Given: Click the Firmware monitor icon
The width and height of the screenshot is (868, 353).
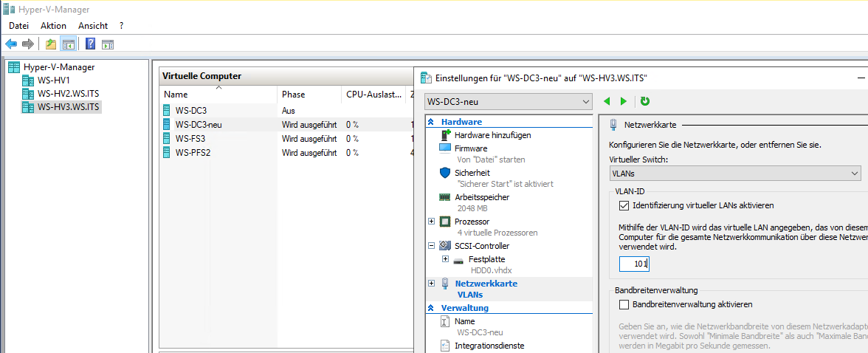Looking at the screenshot, I should tap(445, 148).
